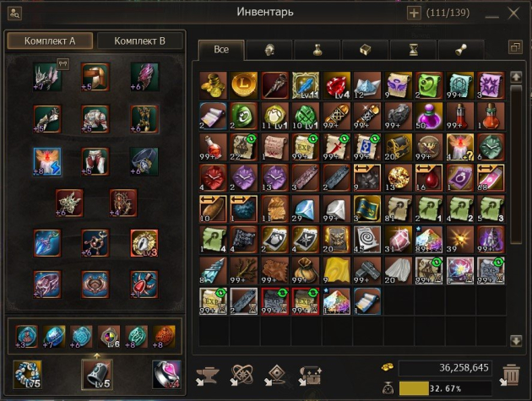Click the scroll-down arrow of inventory

point(516,340)
